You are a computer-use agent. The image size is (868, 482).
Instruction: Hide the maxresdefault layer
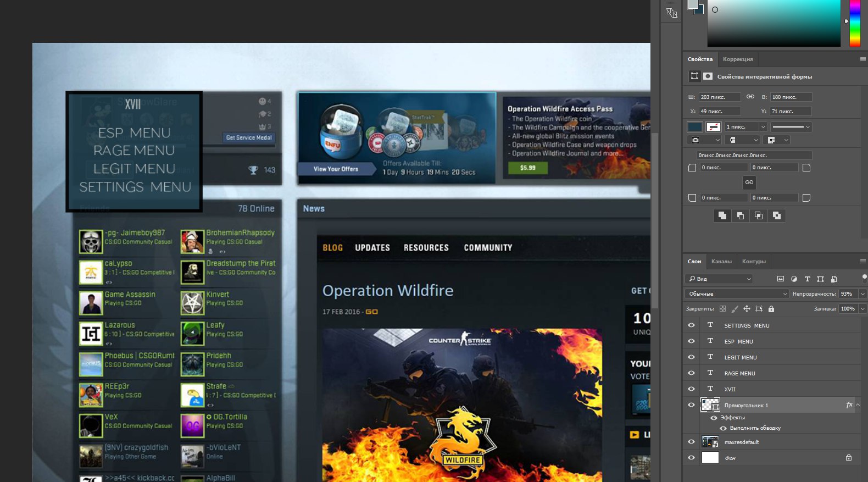pyautogui.click(x=691, y=441)
